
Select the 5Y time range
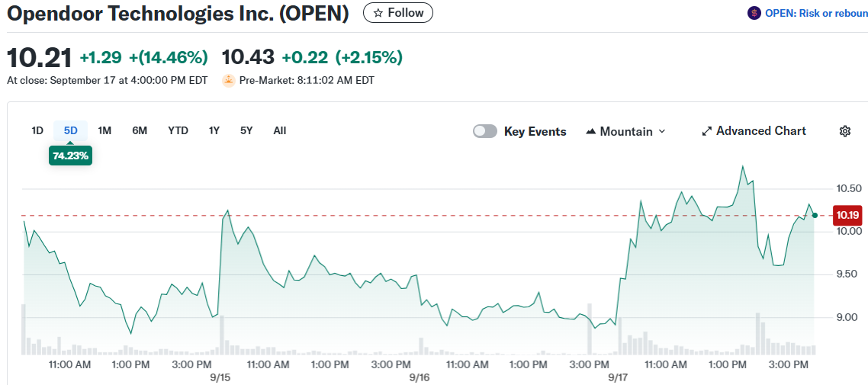pyautogui.click(x=246, y=130)
